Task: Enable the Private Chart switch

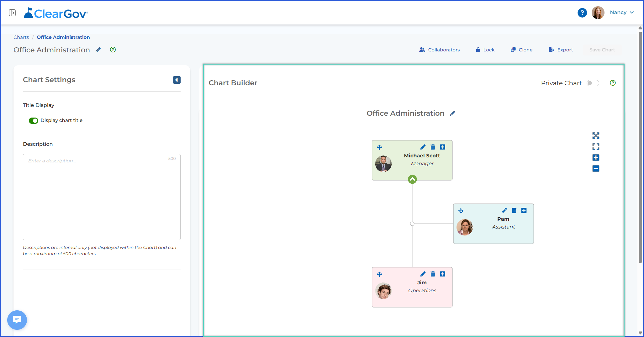Action: click(593, 83)
